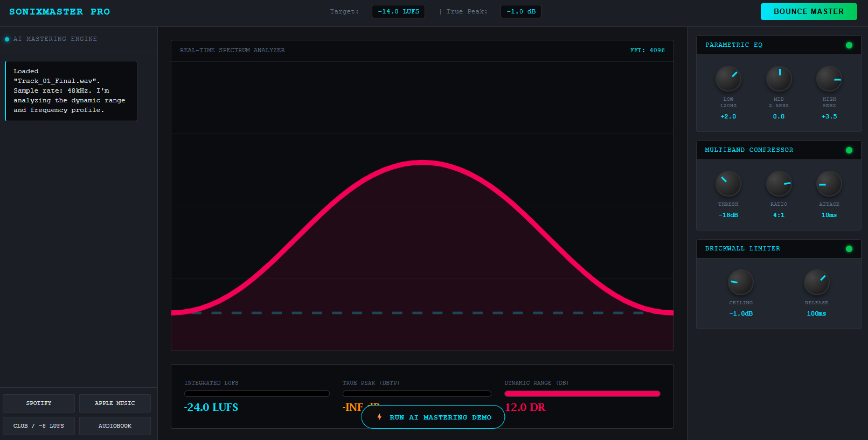Choose the Apple Music preset
This screenshot has height=440, width=868.
[115, 403]
